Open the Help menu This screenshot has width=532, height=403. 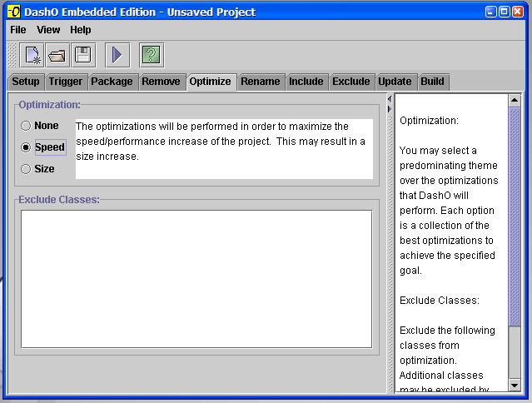[x=81, y=30]
